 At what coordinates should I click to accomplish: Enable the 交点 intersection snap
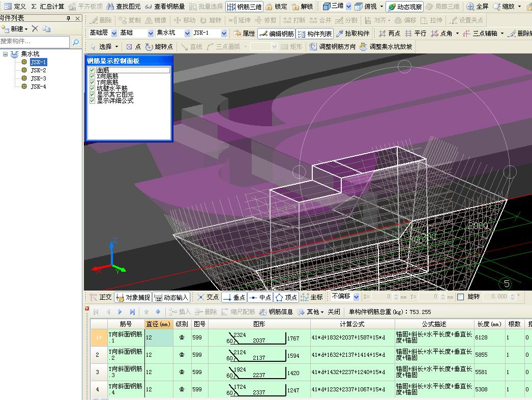[208, 297]
